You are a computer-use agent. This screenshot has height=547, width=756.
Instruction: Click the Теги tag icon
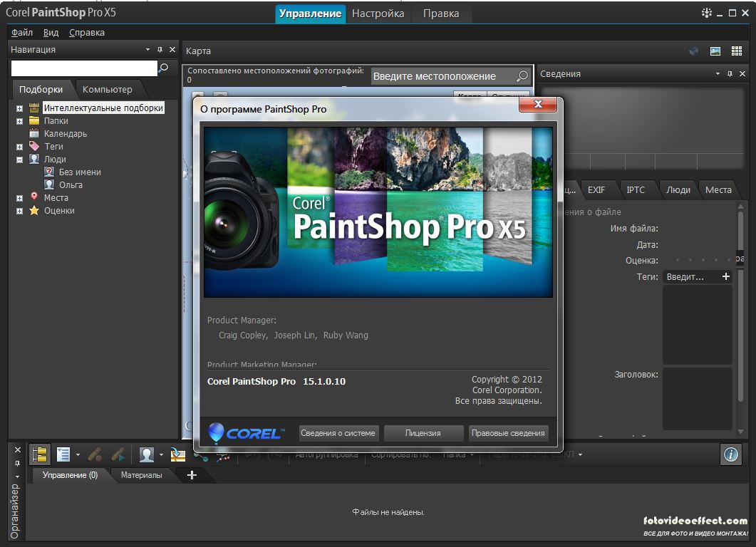click(x=34, y=146)
